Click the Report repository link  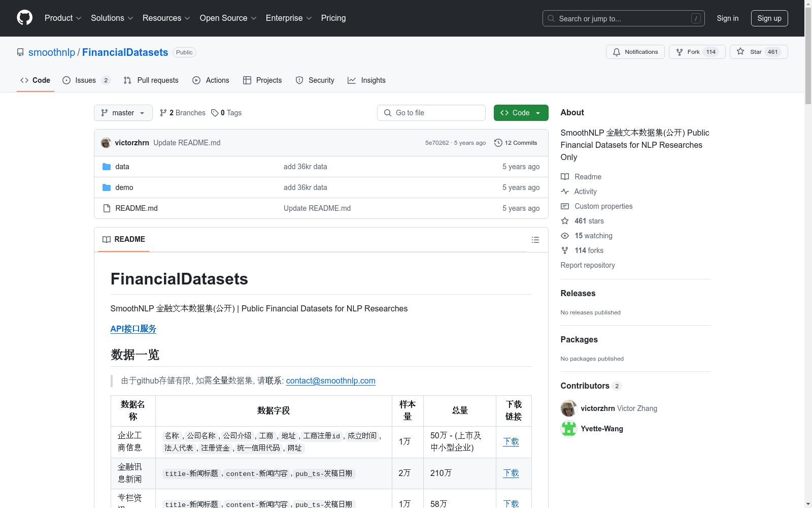click(x=588, y=265)
